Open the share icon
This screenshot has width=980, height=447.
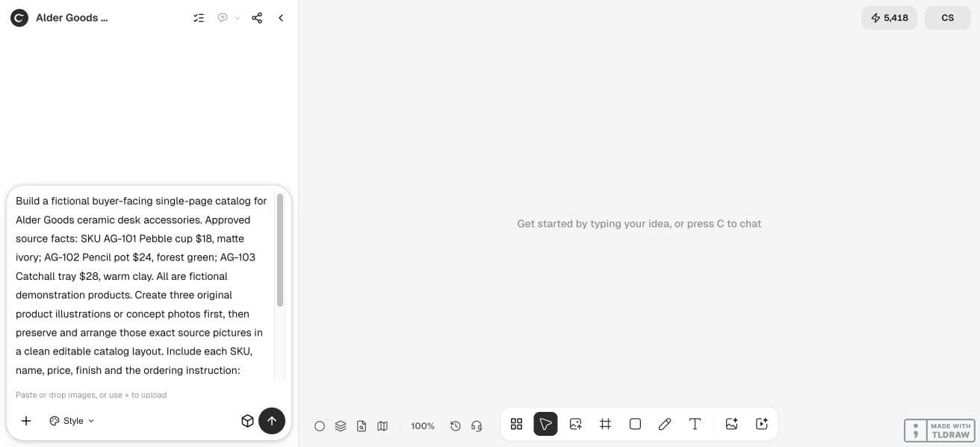point(257,18)
